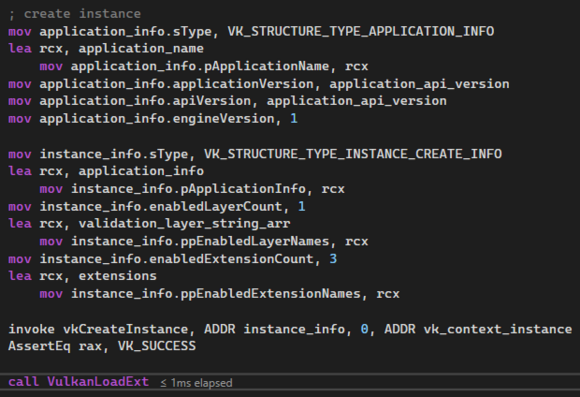
Task: Click the enabledLayerCount value 1
Action: point(302,206)
